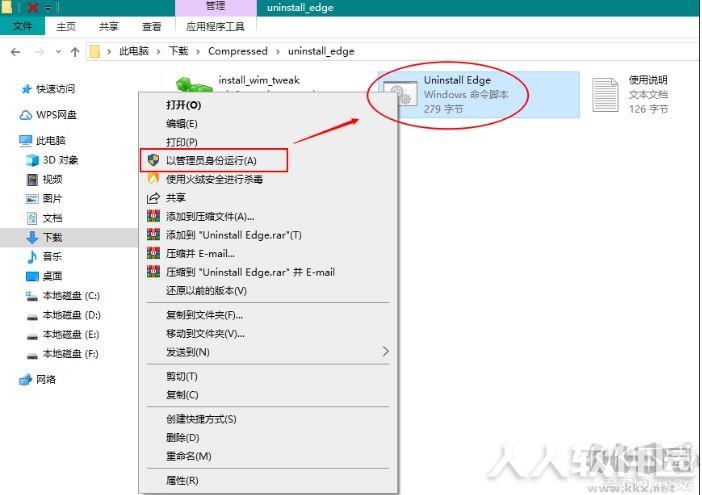
Task: Open the recent locations dropdown arrow
Action: tap(58, 52)
